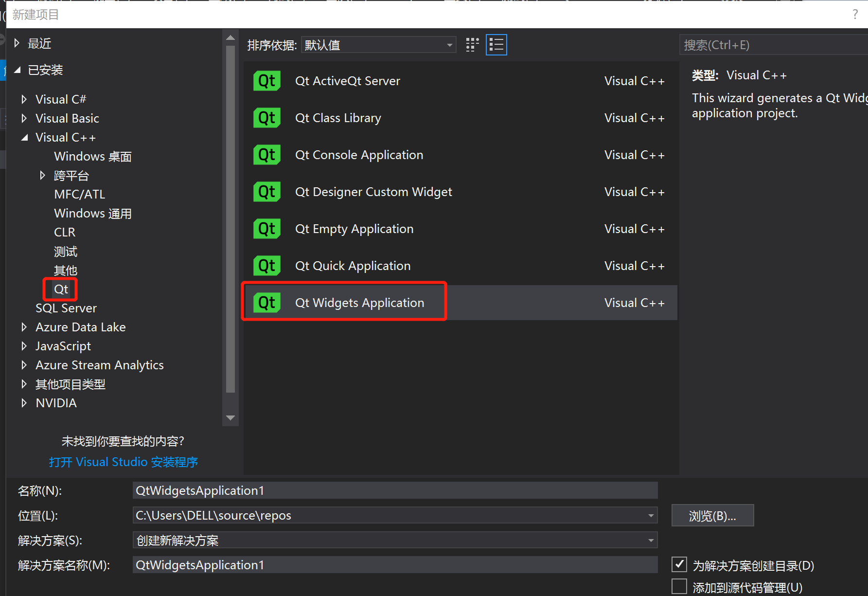This screenshot has width=868, height=596.
Task: Switch to small icons view
Action: 471,44
